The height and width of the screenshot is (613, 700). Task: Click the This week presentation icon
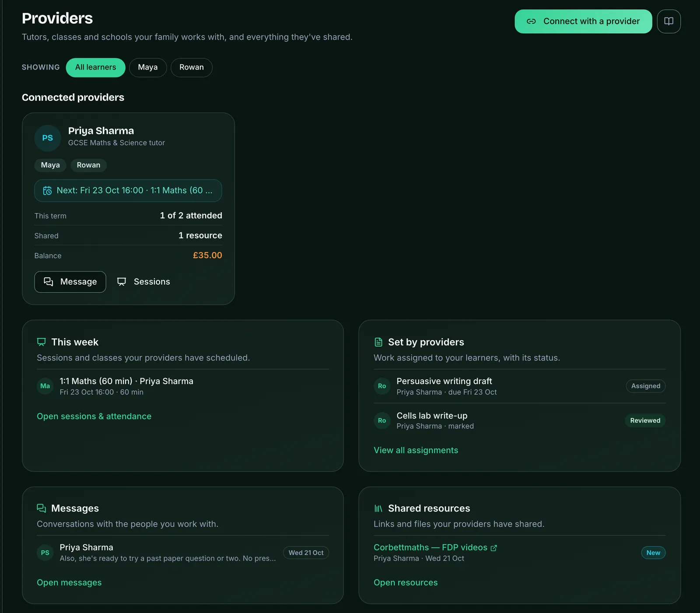tap(42, 342)
